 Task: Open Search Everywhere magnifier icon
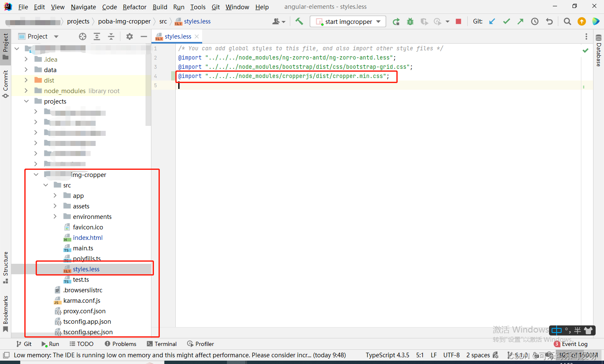[x=567, y=21]
